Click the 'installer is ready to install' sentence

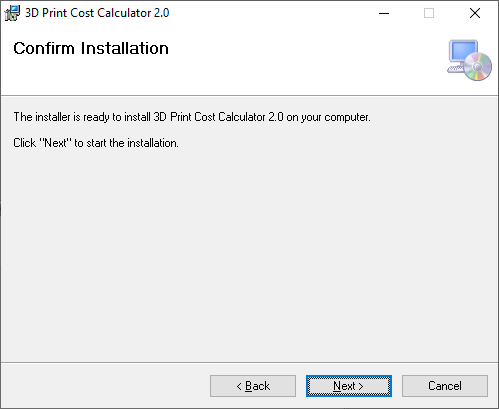[192, 117]
